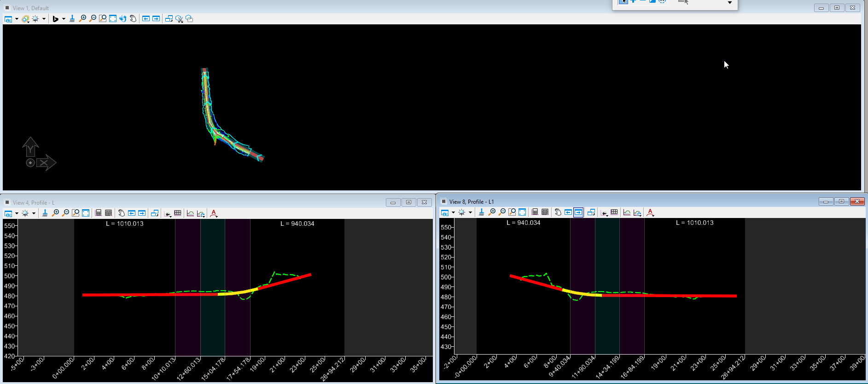Expand brightness dropdown arrow in View 4
The height and width of the screenshot is (384, 868).
pos(34,213)
